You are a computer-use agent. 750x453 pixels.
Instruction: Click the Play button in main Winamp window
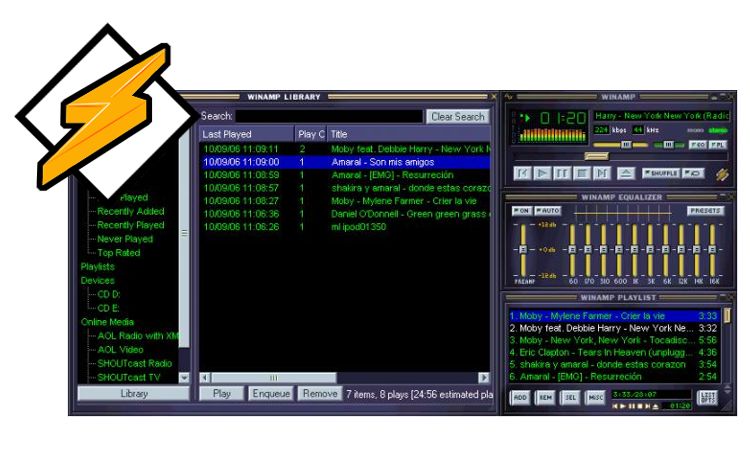click(x=542, y=173)
